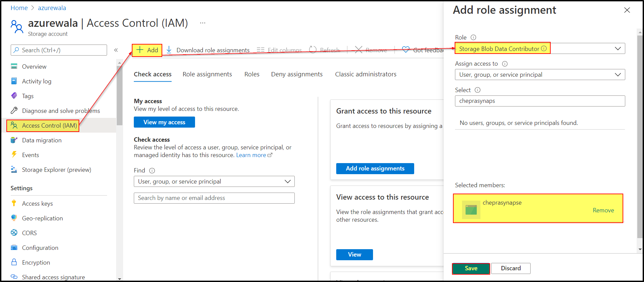Open the Role dropdown showing Storage Blob Data Contributor
The height and width of the screenshot is (282, 644).
pyautogui.click(x=540, y=49)
